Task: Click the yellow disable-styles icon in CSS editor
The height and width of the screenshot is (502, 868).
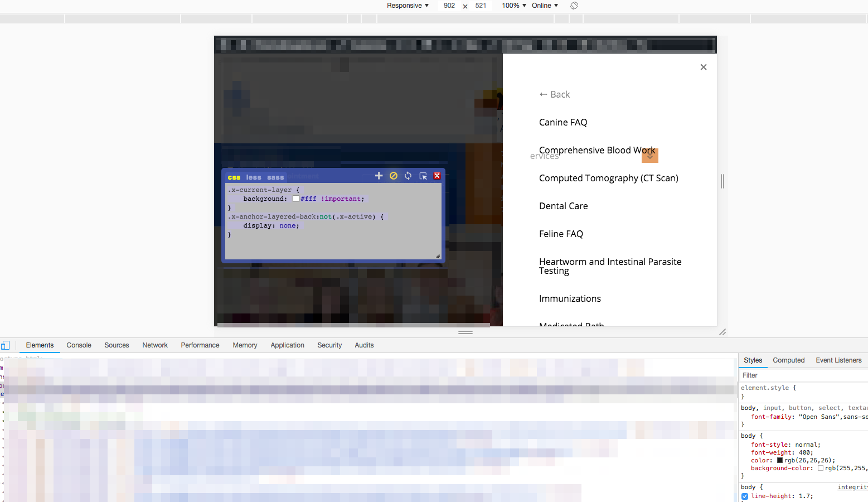Action: 394,176
